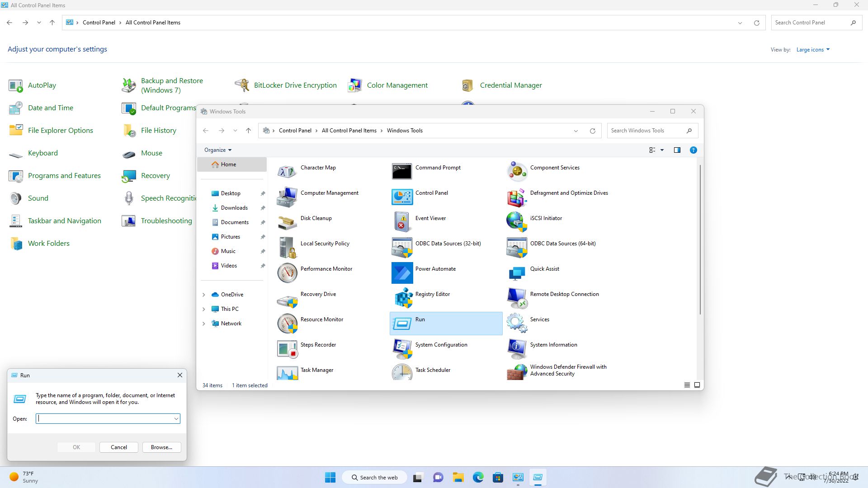The width and height of the screenshot is (868, 488).
Task: Click the Windows Tools help icon
Action: tap(693, 150)
